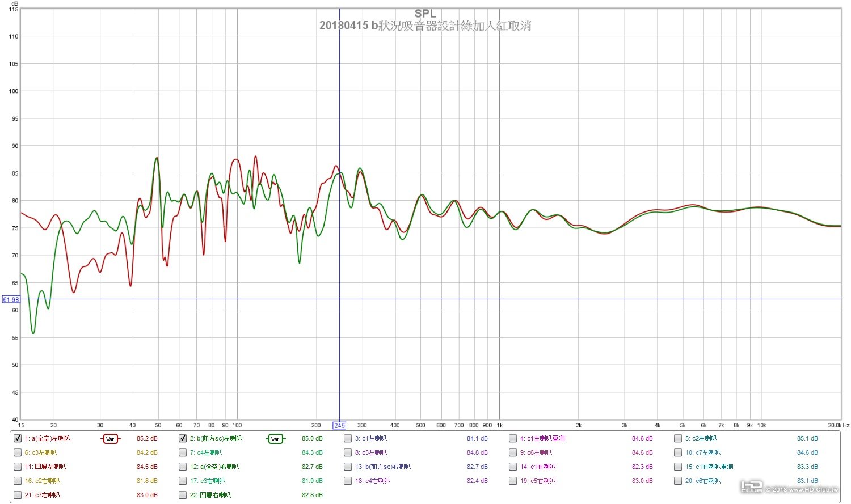Show trace 20: c6右喇叭
The height and width of the screenshot is (504, 851).
pyautogui.click(x=678, y=481)
